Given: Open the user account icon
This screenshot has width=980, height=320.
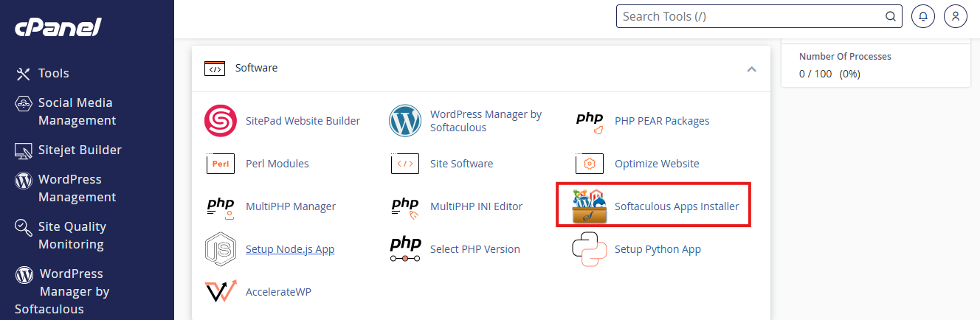Looking at the screenshot, I should tap(956, 16).
